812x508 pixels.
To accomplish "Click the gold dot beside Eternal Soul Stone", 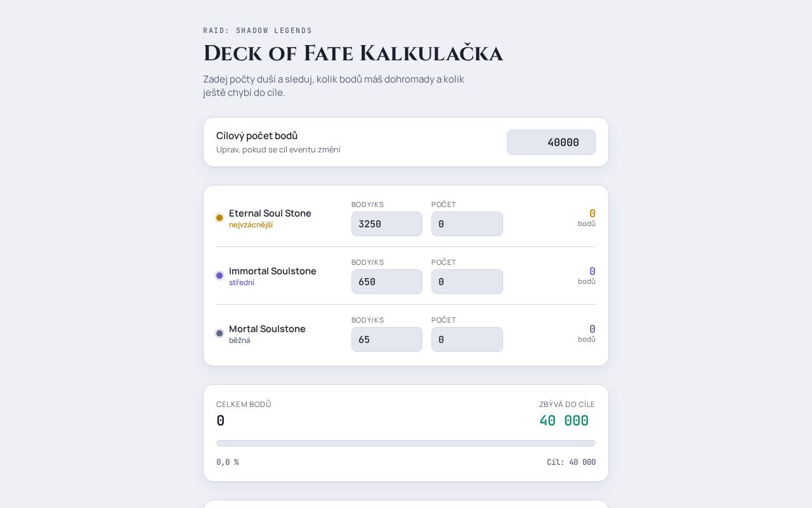I will coord(219,218).
